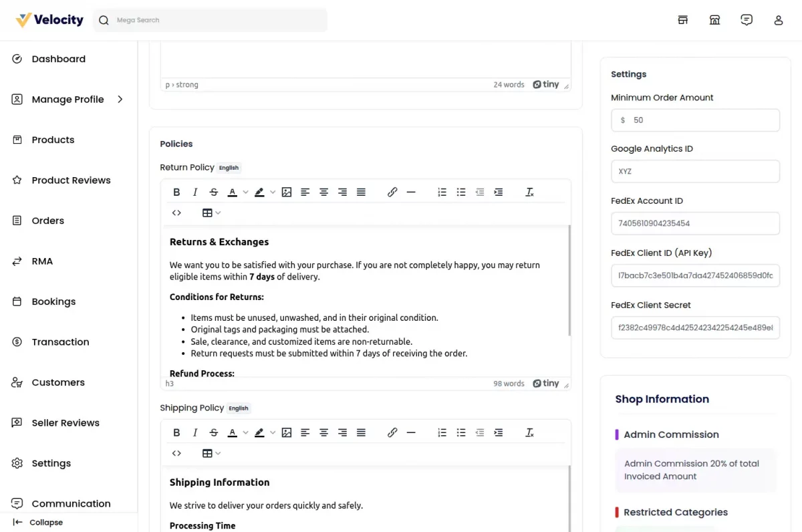Insert bullet list in Shipping Policy editor
The image size is (802, 532).
461,432
